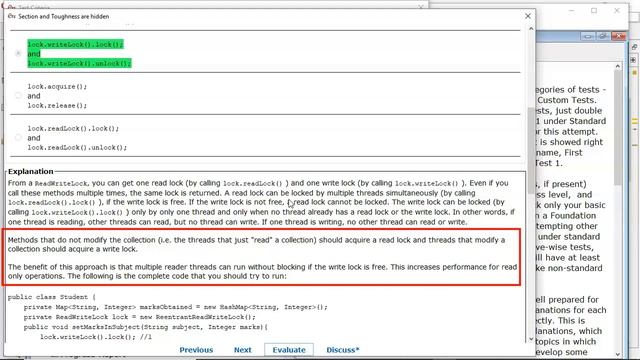
Task: Select the lock.writeLock() answer radio button
Action: coord(18,53)
